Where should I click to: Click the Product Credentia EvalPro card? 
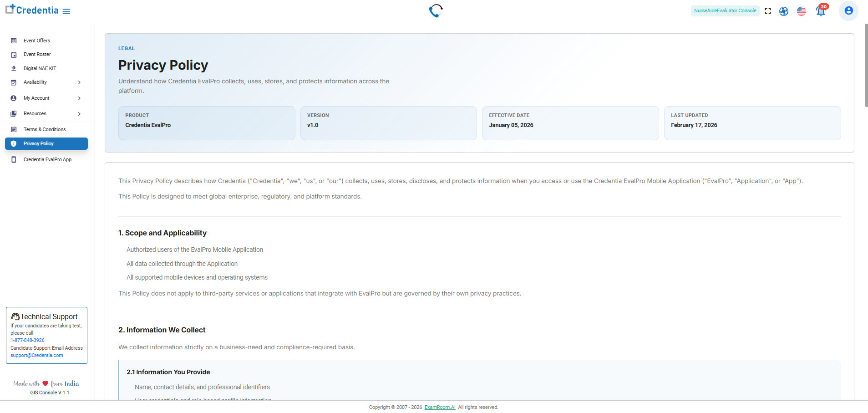(207, 123)
